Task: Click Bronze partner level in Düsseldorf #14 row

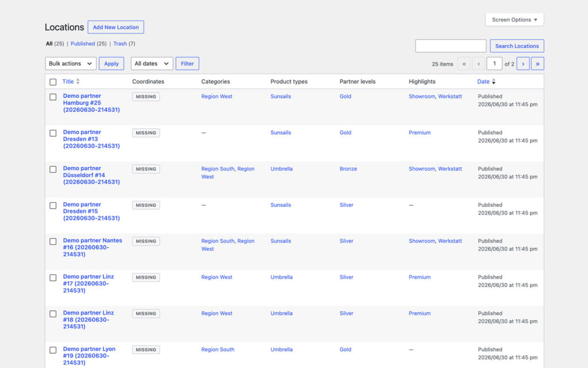Action: (x=349, y=168)
